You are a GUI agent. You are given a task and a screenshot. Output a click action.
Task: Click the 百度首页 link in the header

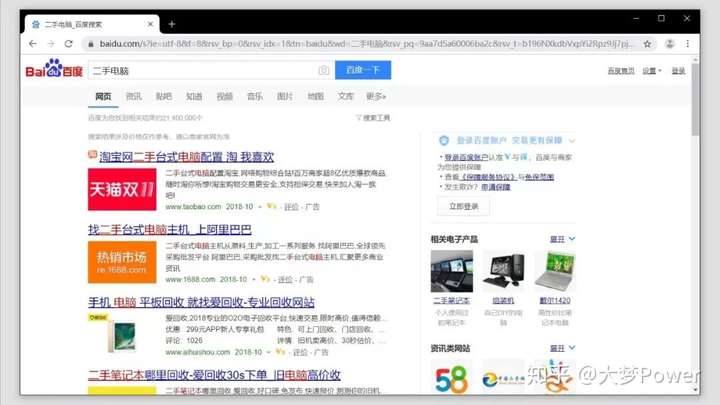pyautogui.click(x=621, y=71)
